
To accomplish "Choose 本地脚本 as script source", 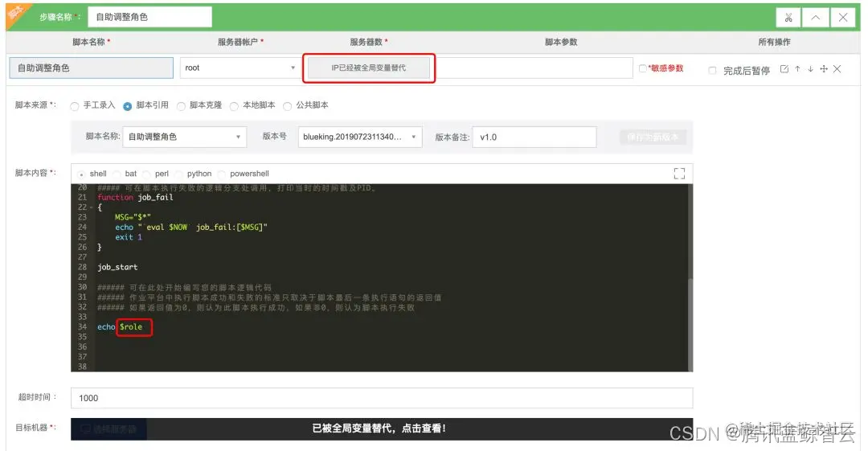I will tap(234, 106).
